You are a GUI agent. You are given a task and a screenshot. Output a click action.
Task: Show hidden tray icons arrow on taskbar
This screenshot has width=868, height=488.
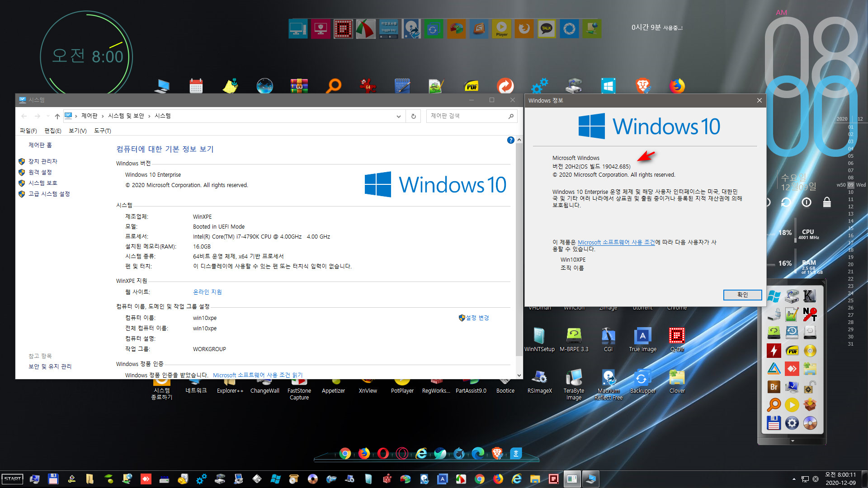pyautogui.click(x=794, y=479)
